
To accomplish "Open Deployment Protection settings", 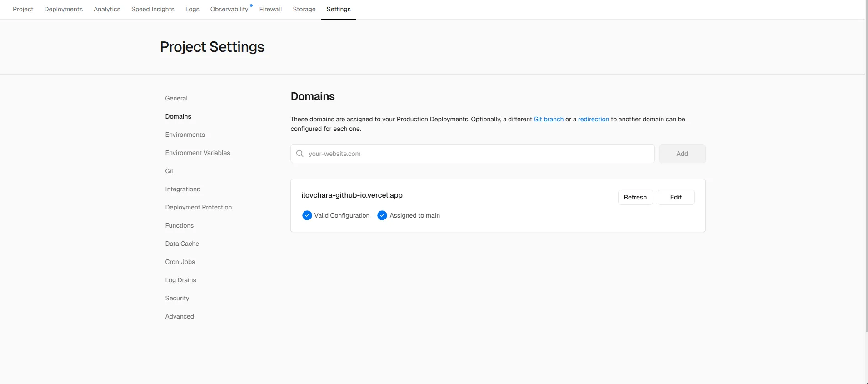I will click(199, 207).
